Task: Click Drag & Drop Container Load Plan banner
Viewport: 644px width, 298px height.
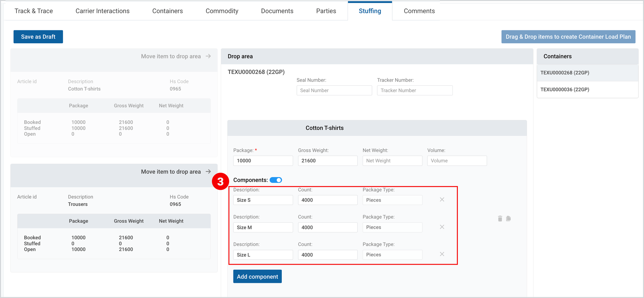Action: pos(568,37)
